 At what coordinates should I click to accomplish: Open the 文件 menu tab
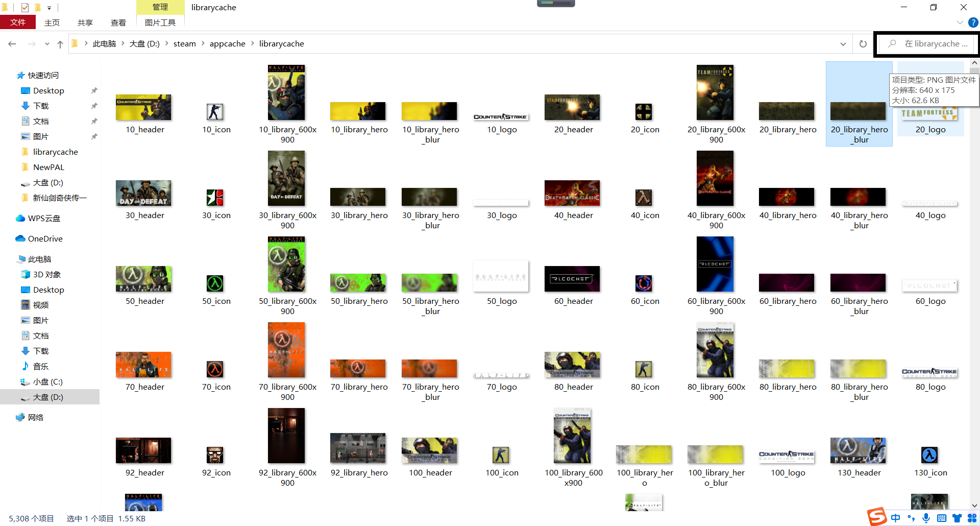[x=18, y=22]
